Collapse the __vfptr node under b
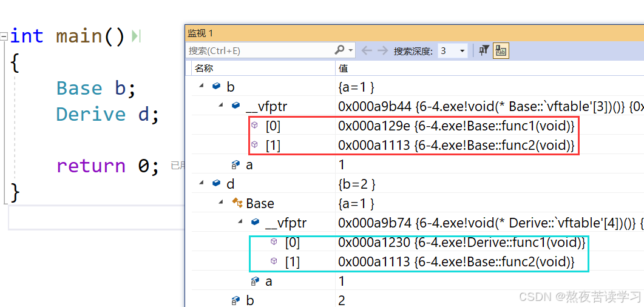The height and width of the screenshot is (307, 644). (221, 106)
